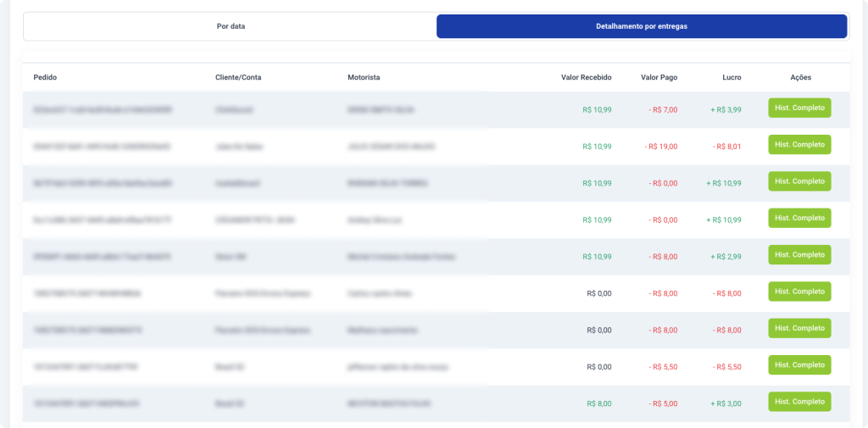Select the Detalhamento por entregas tab

(x=642, y=26)
